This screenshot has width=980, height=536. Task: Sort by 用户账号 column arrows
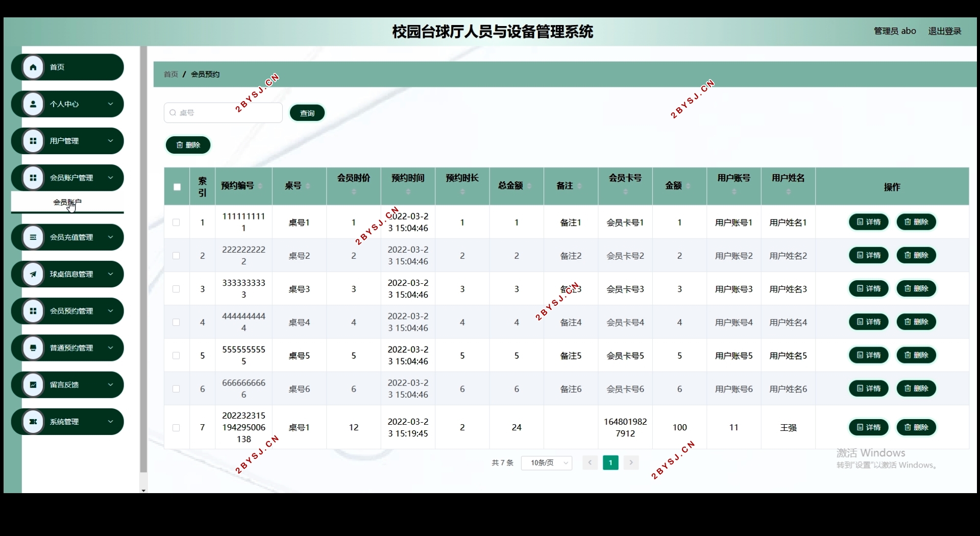pyautogui.click(x=734, y=192)
